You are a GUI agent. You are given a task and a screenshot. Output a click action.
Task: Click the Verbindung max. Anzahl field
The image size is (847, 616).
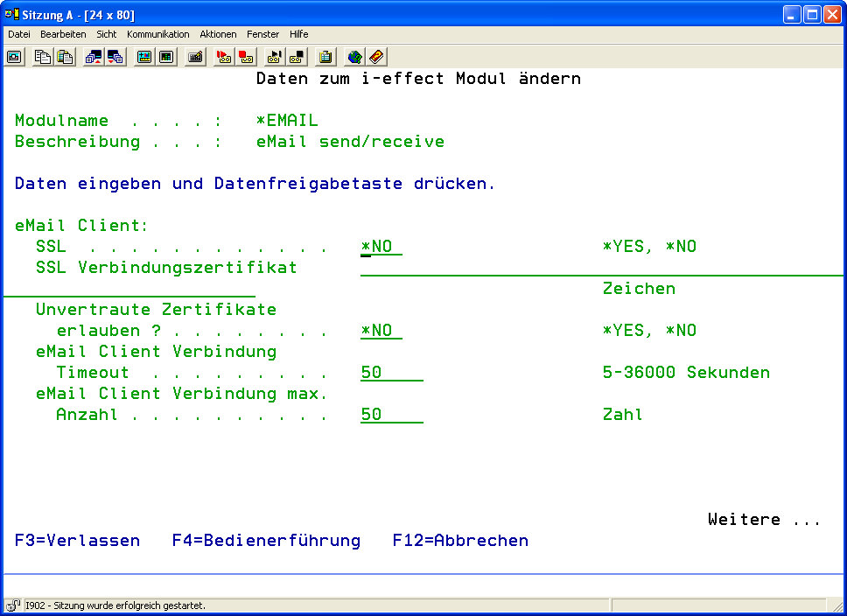391,415
